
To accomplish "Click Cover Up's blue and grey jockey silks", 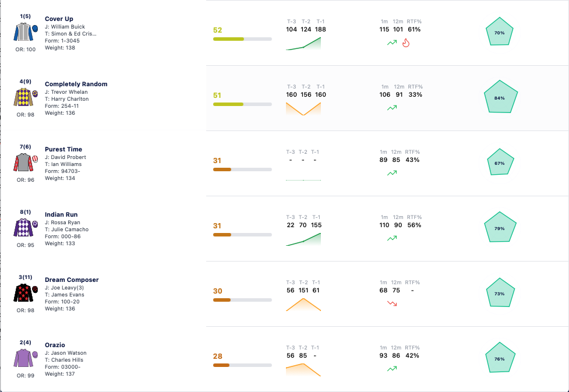I will click(x=26, y=32).
